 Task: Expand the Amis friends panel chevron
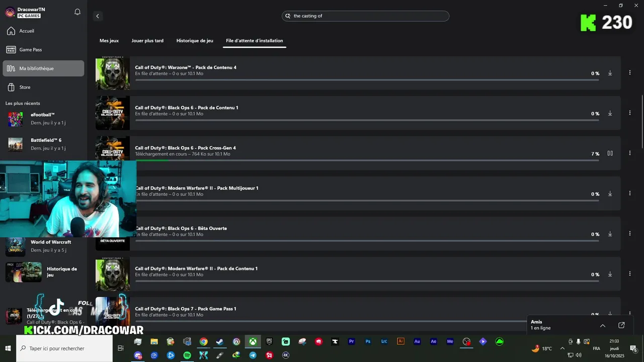(x=603, y=325)
